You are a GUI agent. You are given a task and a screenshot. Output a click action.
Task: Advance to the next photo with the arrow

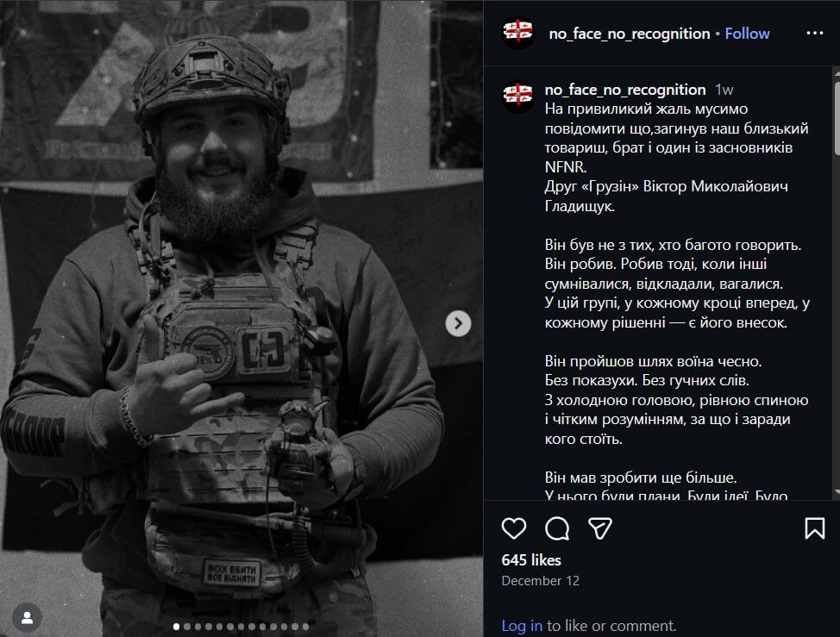pyautogui.click(x=458, y=323)
